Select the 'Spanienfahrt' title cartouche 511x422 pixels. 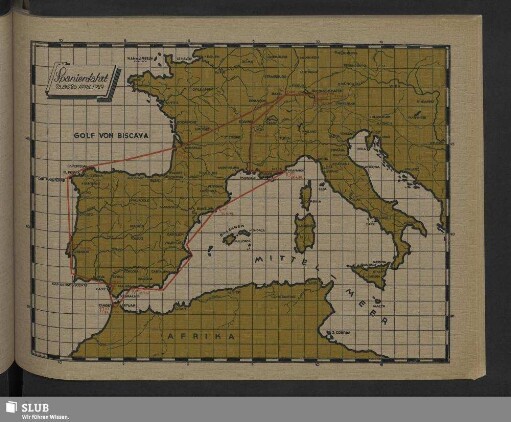(x=83, y=82)
